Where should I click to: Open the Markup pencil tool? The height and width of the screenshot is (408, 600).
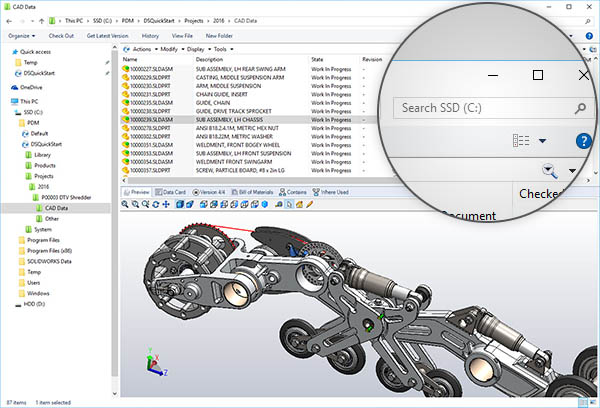(310, 204)
